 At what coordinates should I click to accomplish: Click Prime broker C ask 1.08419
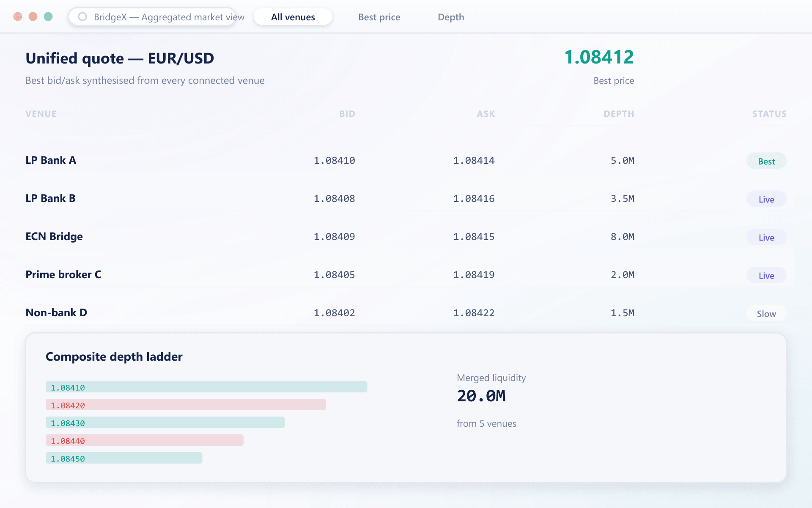tap(474, 275)
